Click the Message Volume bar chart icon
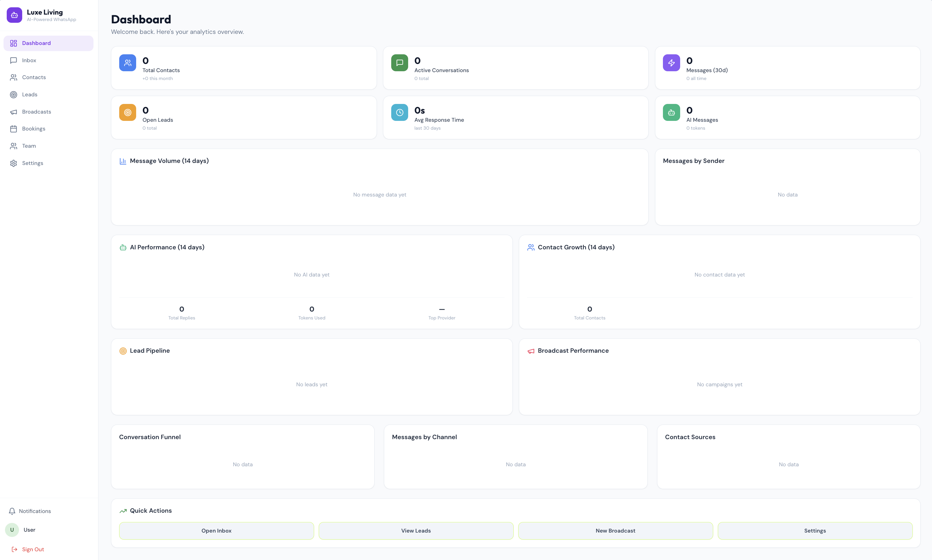 click(122, 161)
